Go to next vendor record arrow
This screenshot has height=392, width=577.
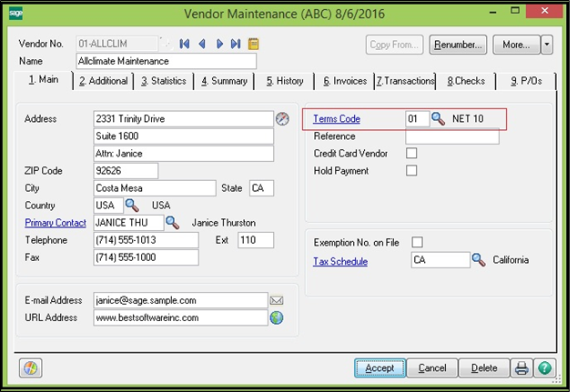coord(219,45)
